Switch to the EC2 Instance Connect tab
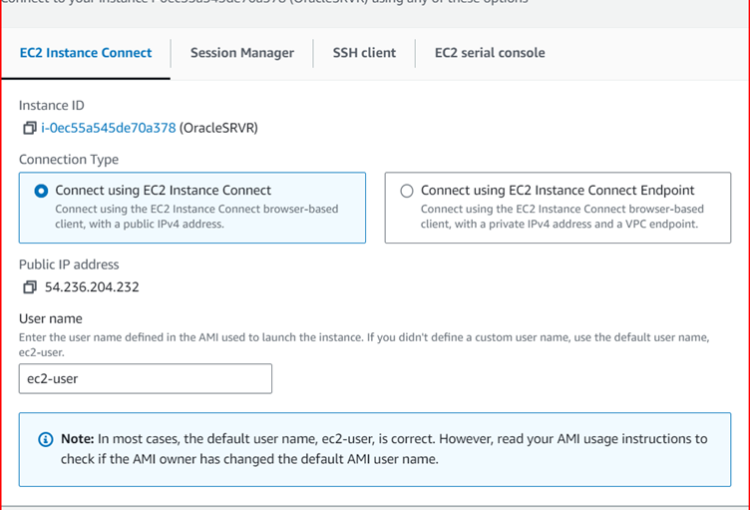The width and height of the screenshot is (750, 510). point(86,53)
